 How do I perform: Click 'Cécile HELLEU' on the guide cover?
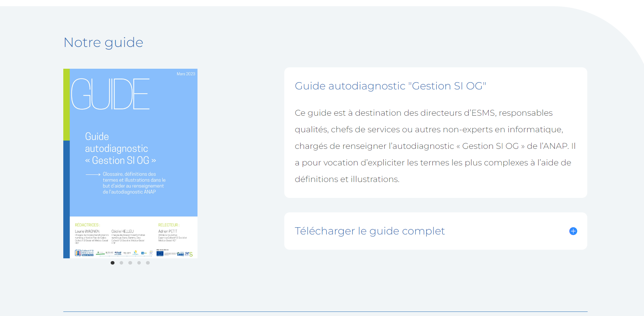click(x=122, y=231)
